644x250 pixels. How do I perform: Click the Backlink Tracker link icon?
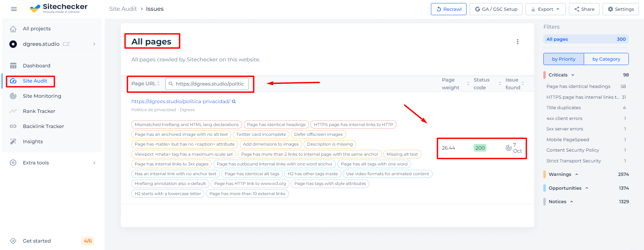[13, 126]
